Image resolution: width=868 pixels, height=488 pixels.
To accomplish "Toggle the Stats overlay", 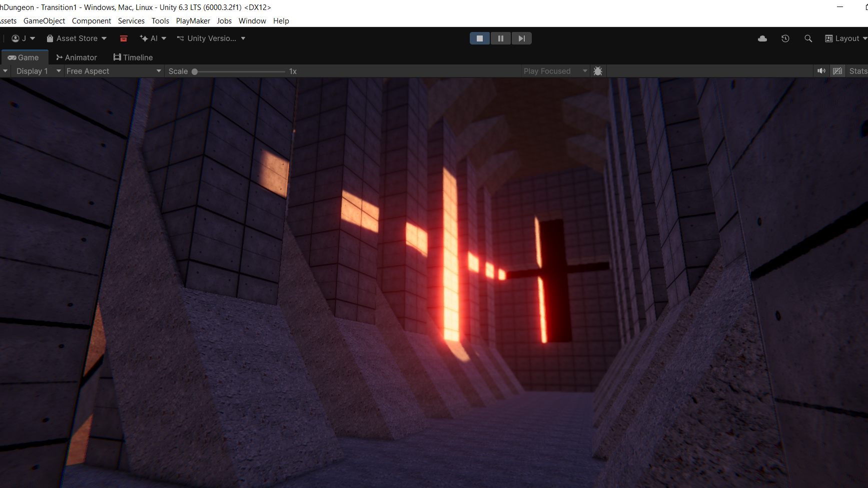I will [x=858, y=71].
